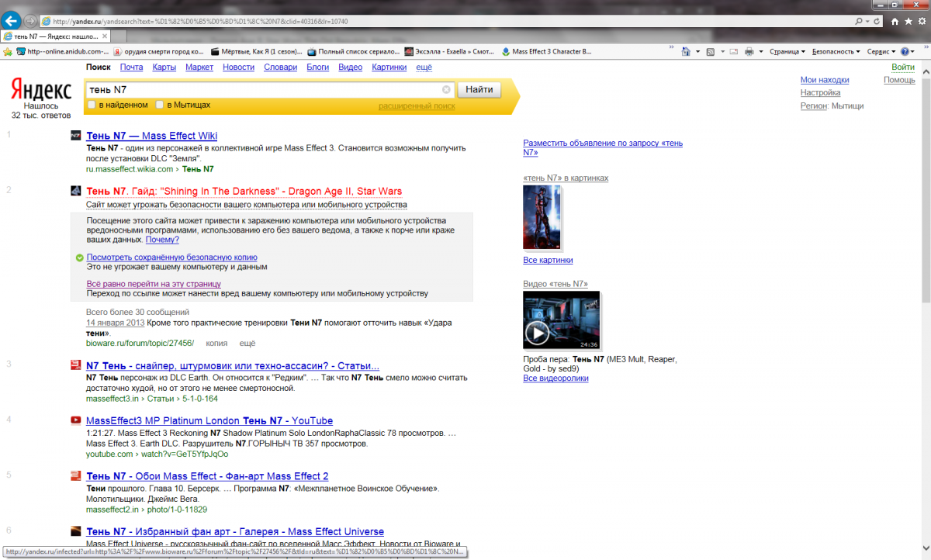
Task: Click the Print printer icon
Action: click(x=749, y=52)
